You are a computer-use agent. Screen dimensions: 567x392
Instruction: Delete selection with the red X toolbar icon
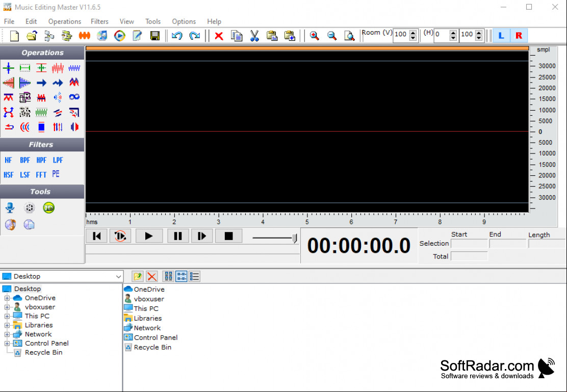coord(219,36)
